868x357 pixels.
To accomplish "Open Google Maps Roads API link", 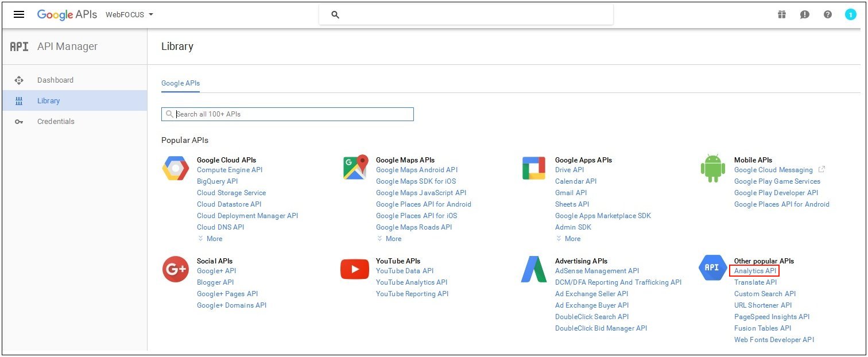I will (x=414, y=227).
